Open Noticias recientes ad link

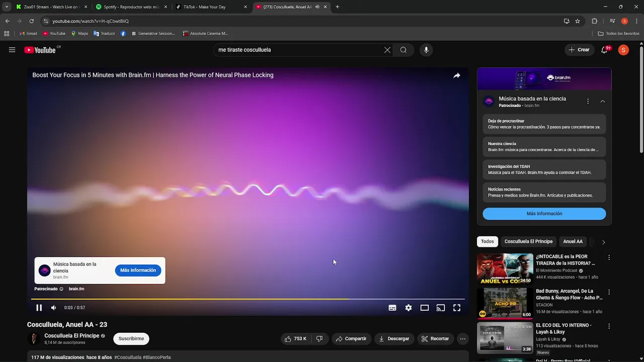[x=544, y=192]
